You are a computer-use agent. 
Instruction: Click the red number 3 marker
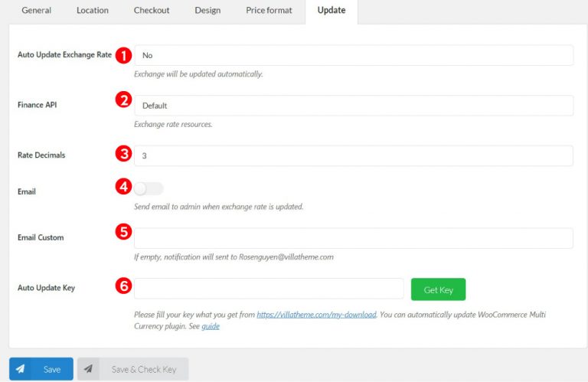pyautogui.click(x=123, y=154)
